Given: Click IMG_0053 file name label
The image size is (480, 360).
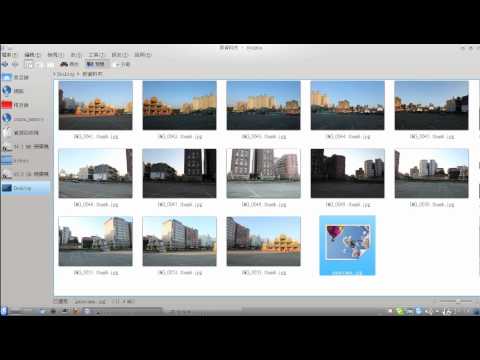Looking at the screenshot, I should [x=264, y=273].
